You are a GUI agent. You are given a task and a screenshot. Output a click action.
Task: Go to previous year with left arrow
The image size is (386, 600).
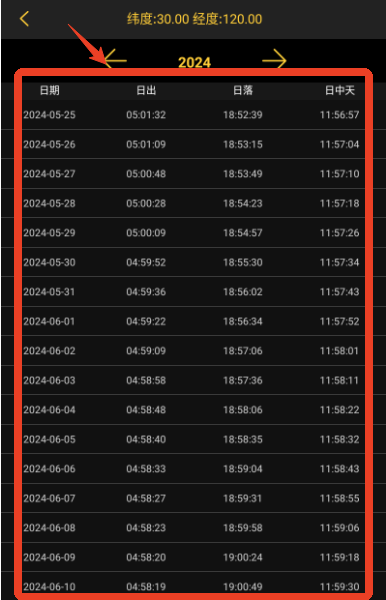click(115, 60)
